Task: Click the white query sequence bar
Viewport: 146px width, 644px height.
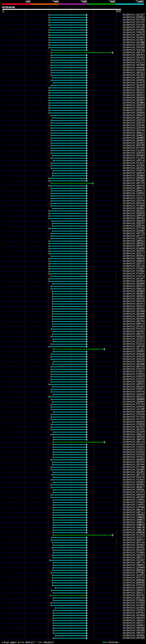Action: (x=61, y=10)
